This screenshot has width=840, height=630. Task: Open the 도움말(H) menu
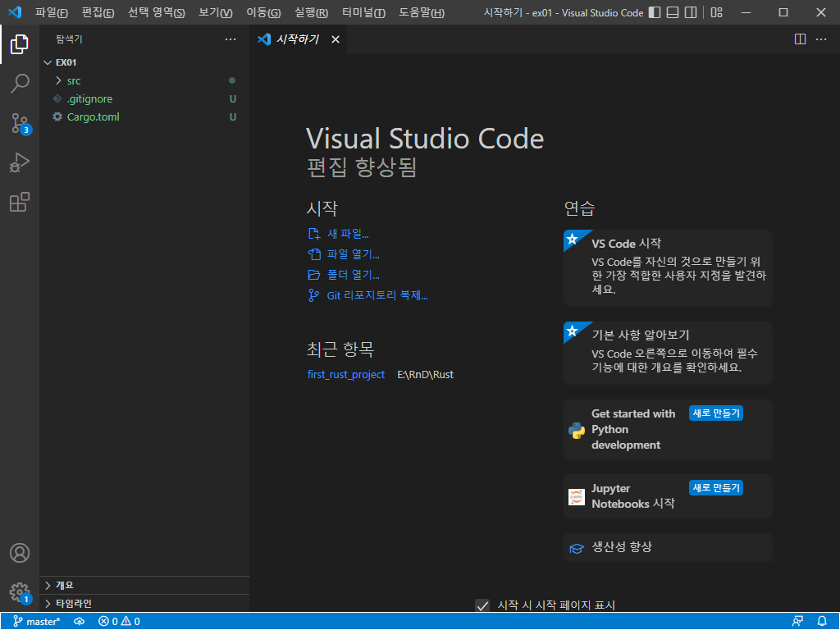[x=422, y=12]
